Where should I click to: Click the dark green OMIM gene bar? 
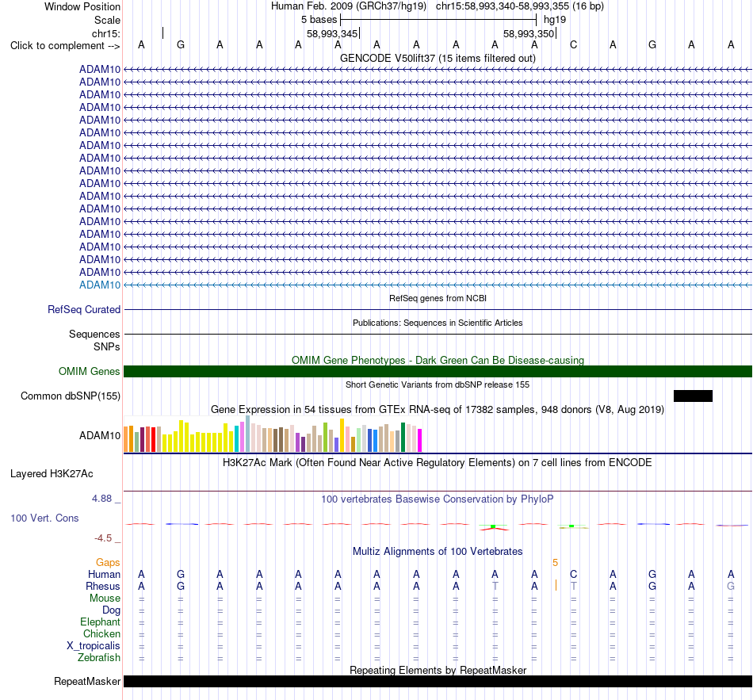438,371
